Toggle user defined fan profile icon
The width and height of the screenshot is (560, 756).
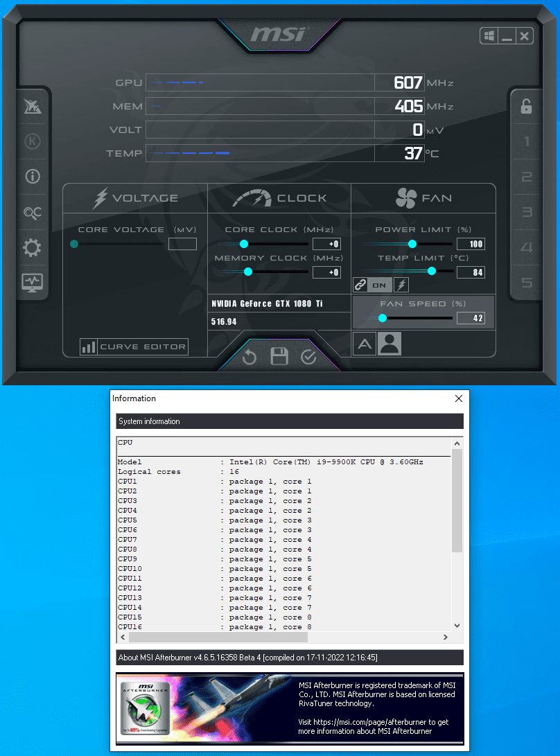(390, 344)
